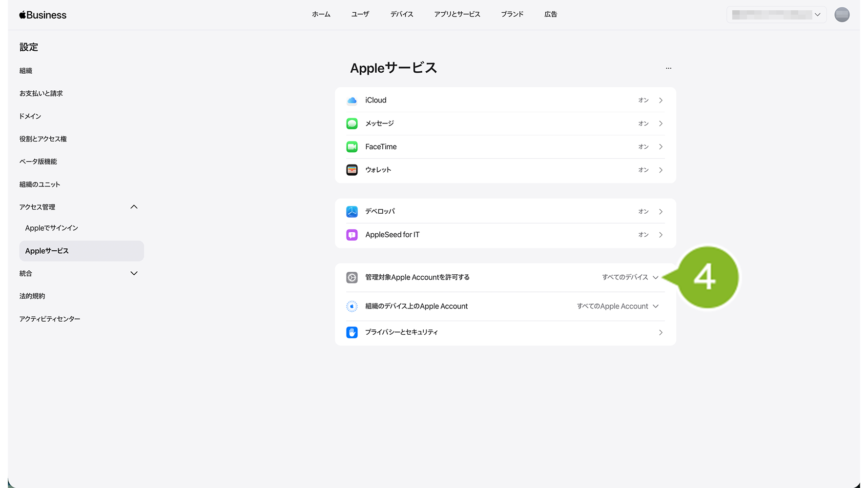Click the Developer app icon
This screenshot has width=868, height=488.
[x=351, y=211]
